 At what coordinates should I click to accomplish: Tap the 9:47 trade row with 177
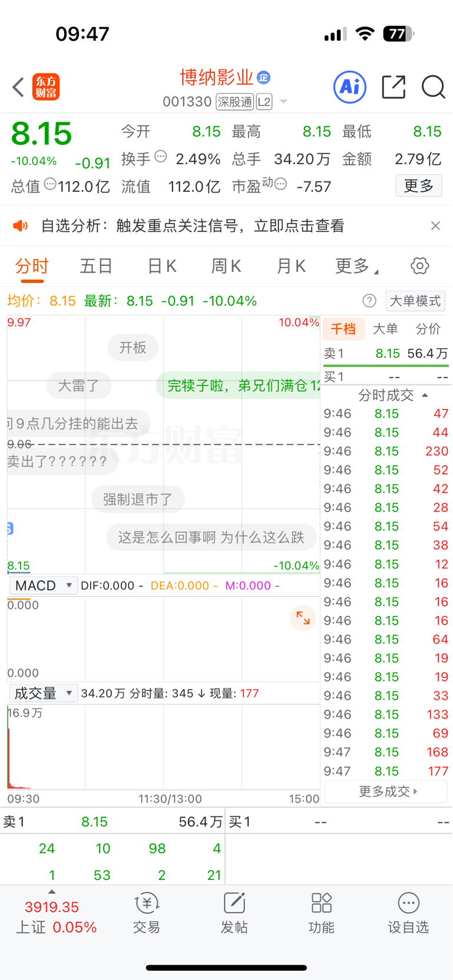386,771
